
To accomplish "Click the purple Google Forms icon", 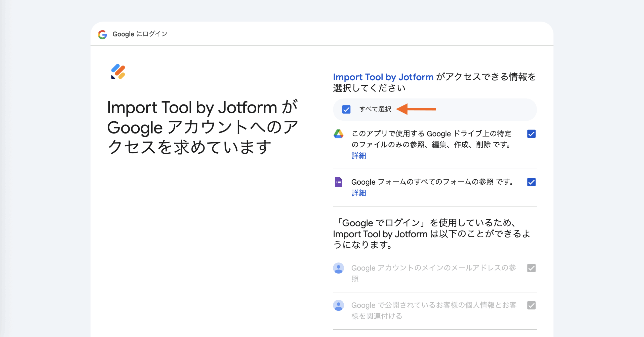I will click(x=338, y=182).
